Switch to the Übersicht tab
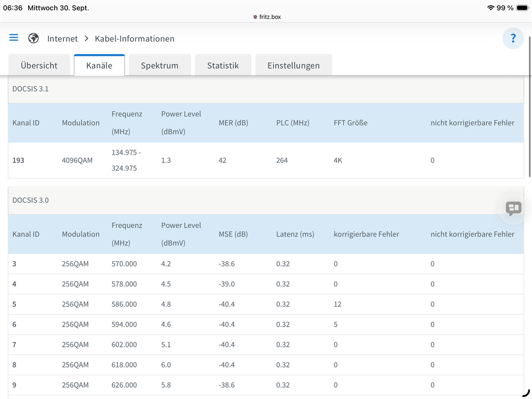The image size is (532, 399). point(39,65)
